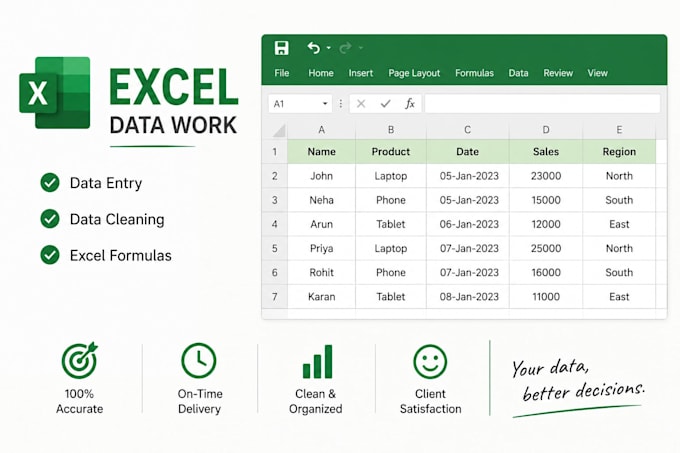
Task: Select column C header
Action: point(468,130)
